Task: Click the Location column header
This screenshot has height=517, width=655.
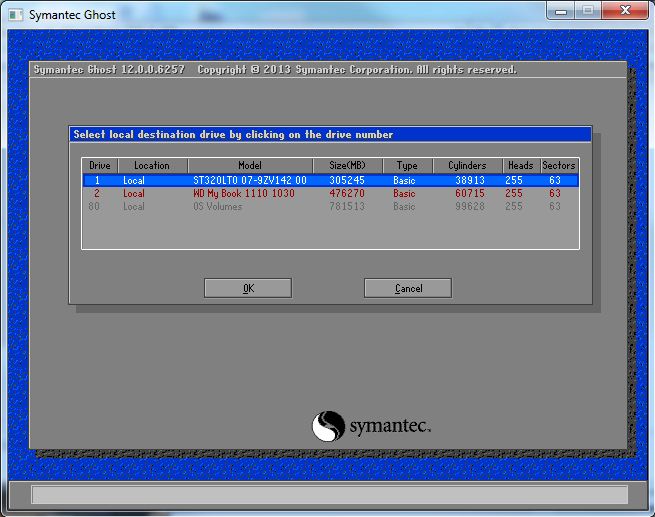Action: point(152,165)
